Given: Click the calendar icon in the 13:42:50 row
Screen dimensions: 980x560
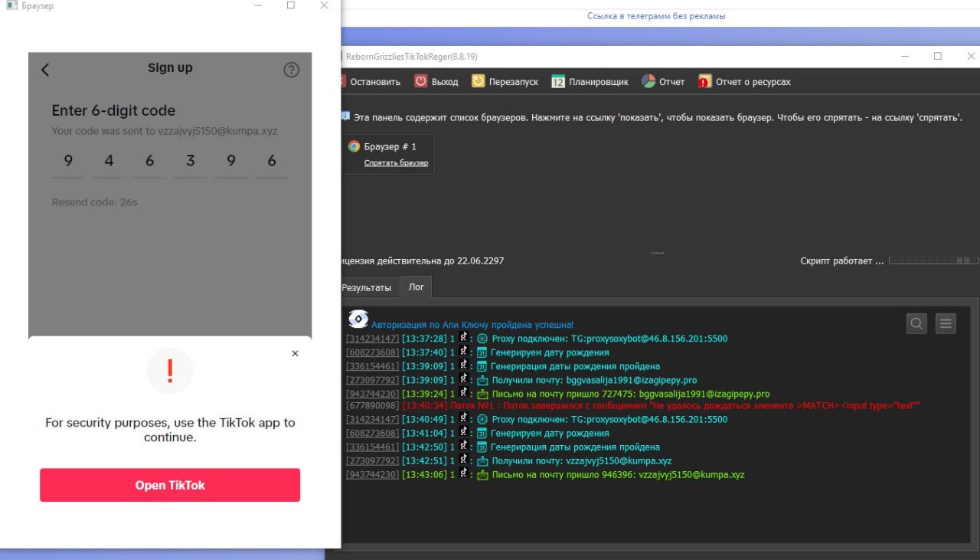Looking at the screenshot, I should click(x=482, y=447).
